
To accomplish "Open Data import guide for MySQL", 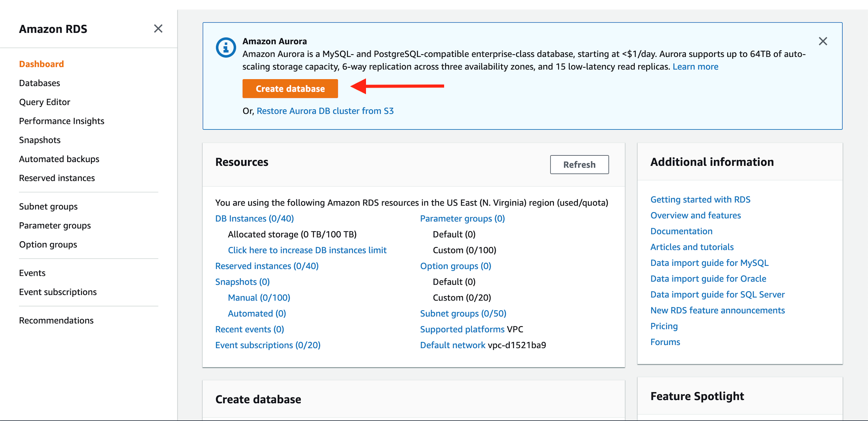I will tap(709, 263).
